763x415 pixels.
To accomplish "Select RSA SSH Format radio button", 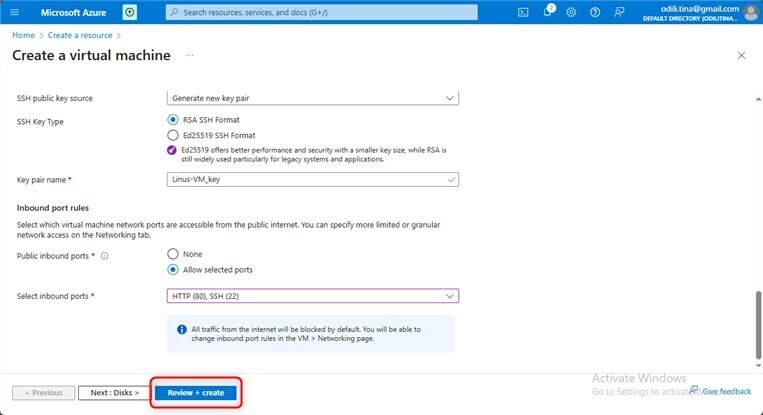I will coord(173,120).
